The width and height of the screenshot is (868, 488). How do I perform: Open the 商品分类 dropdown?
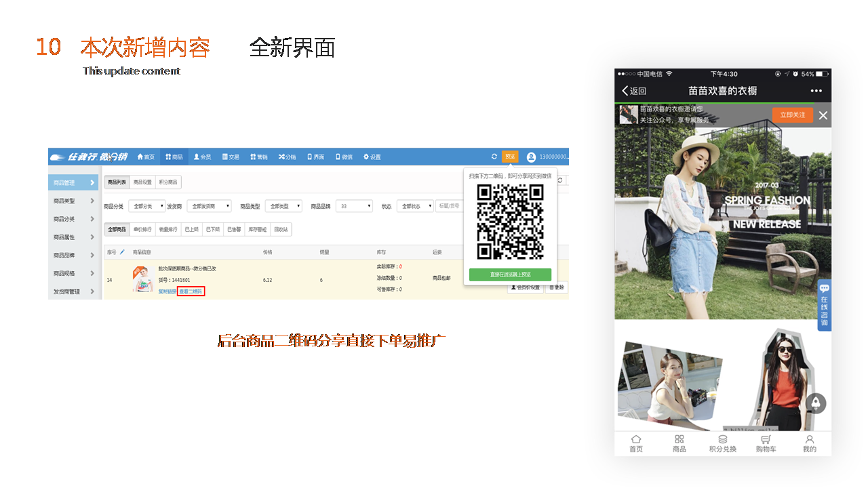149,206
